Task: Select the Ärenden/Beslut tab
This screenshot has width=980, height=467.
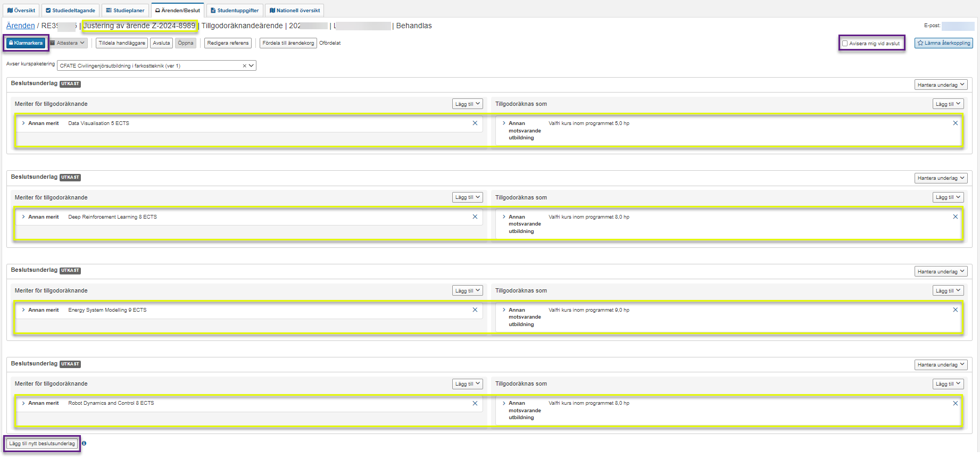Action: pyautogui.click(x=178, y=10)
